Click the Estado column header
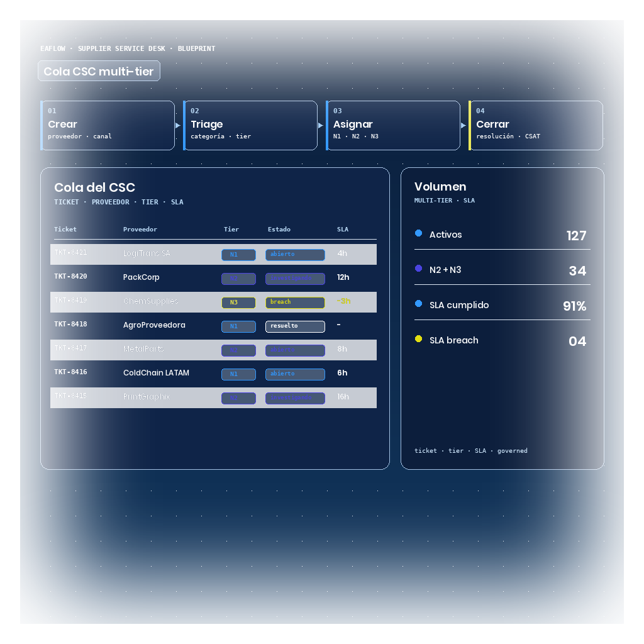644x644 pixels. [x=279, y=229]
